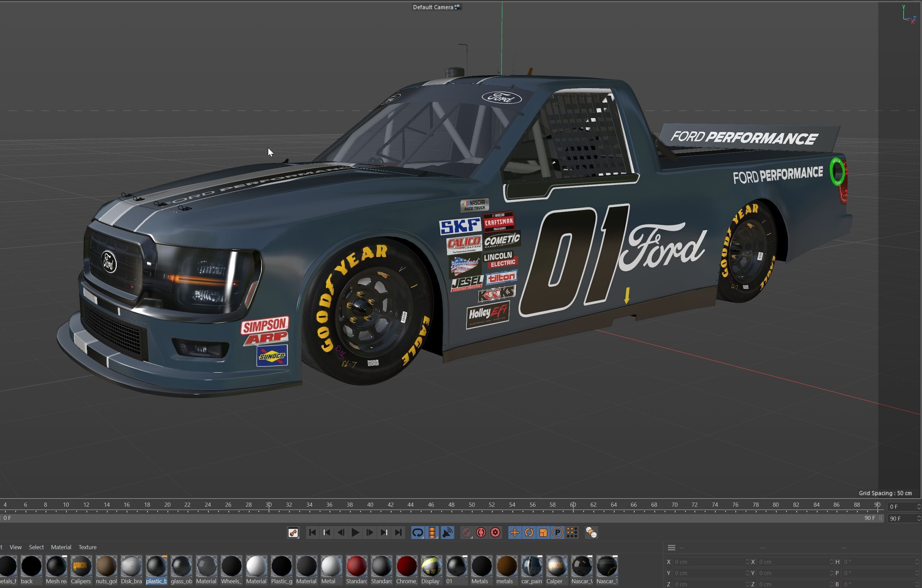Screen dimensions: 922x588
Task: Click the greyed-out record key icon
Action: pos(466,533)
